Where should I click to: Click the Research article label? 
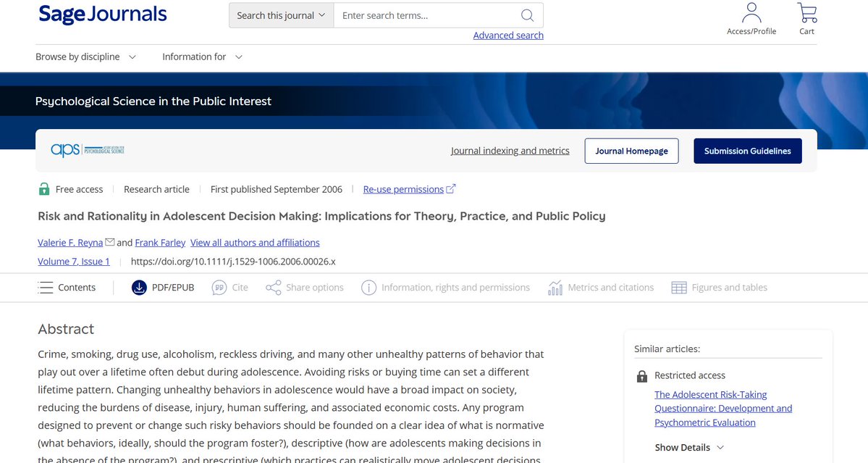(156, 189)
